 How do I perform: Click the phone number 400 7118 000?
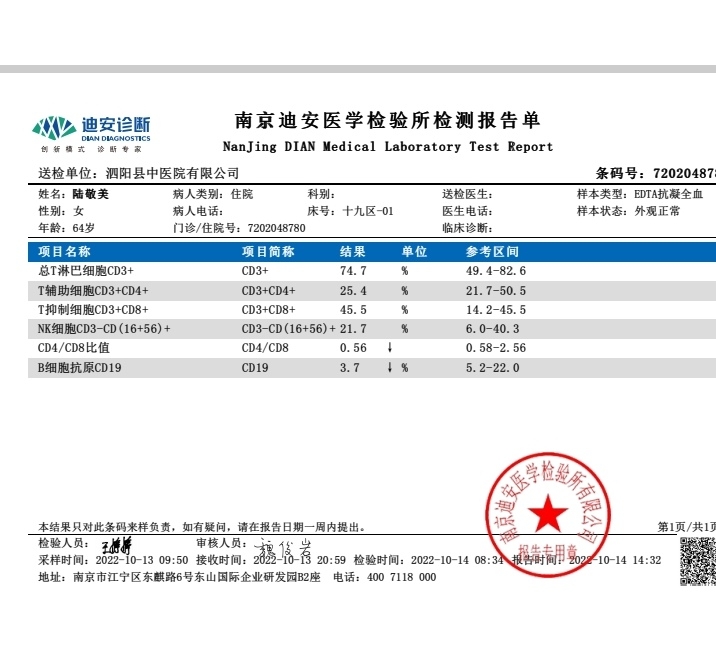401,577
